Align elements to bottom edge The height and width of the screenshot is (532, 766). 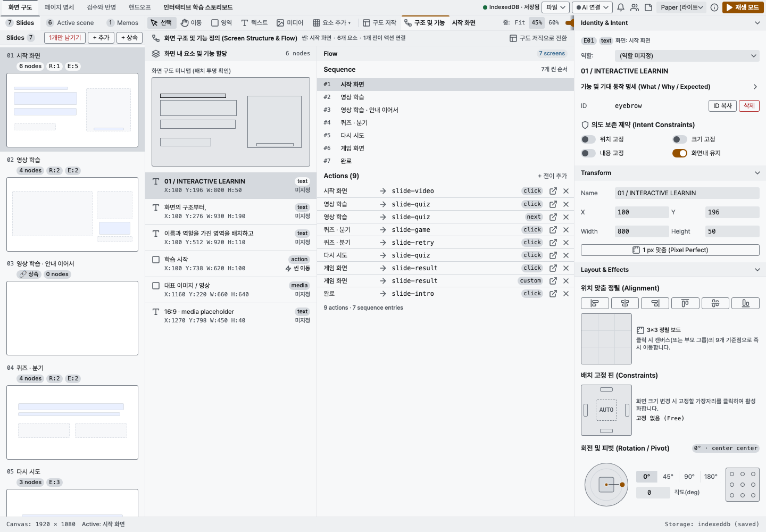[746, 303]
